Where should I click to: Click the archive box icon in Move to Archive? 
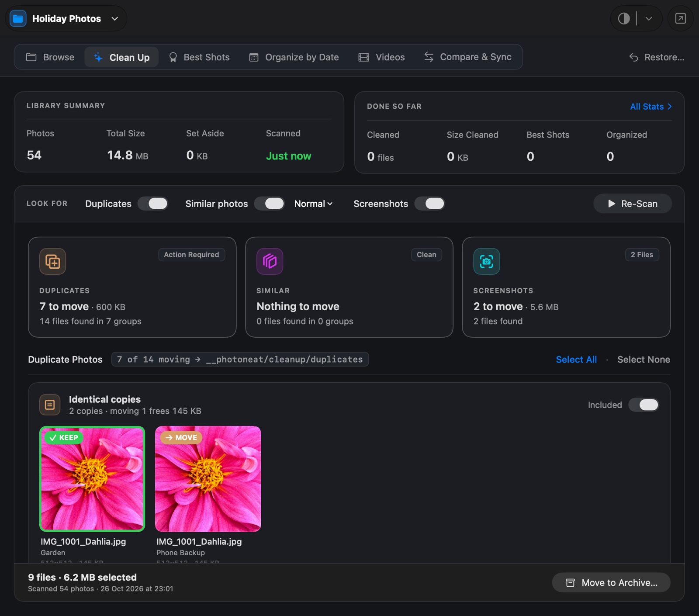[570, 583]
